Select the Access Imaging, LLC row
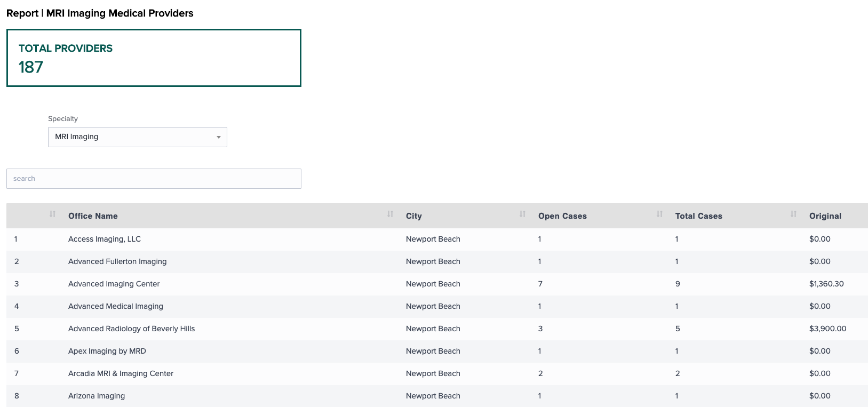This screenshot has height=407, width=868. pyautogui.click(x=105, y=239)
